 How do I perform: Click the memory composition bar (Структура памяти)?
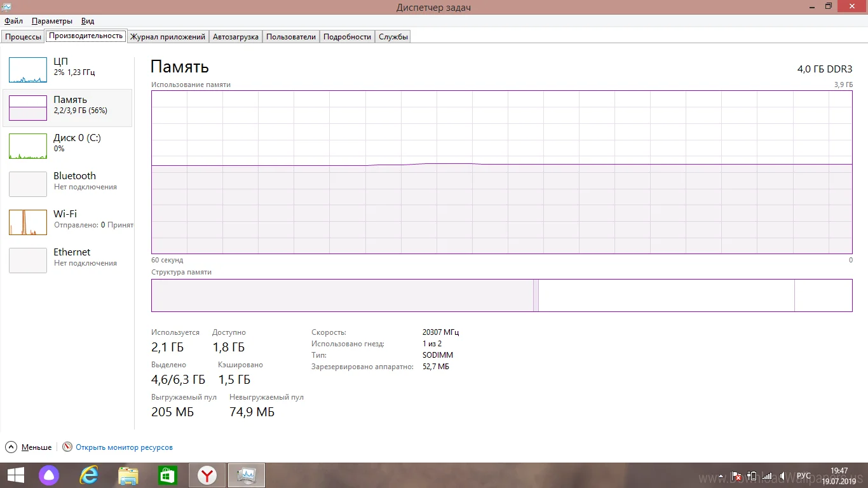(x=501, y=295)
